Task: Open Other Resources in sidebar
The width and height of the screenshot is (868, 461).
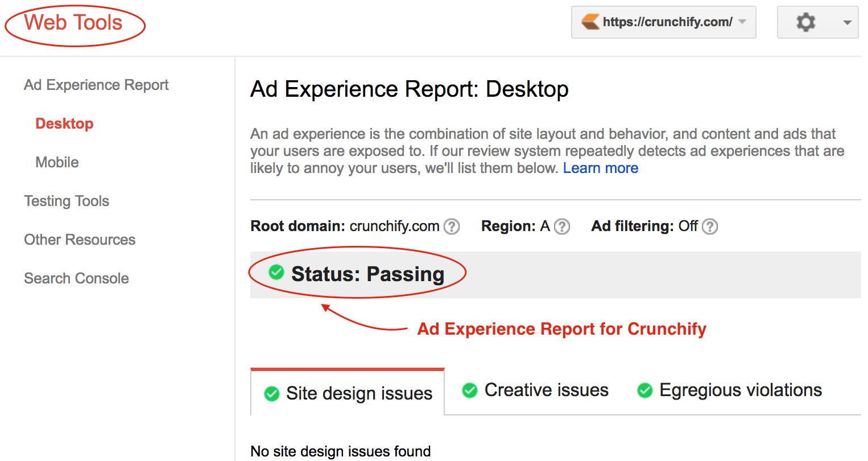Action: click(80, 240)
